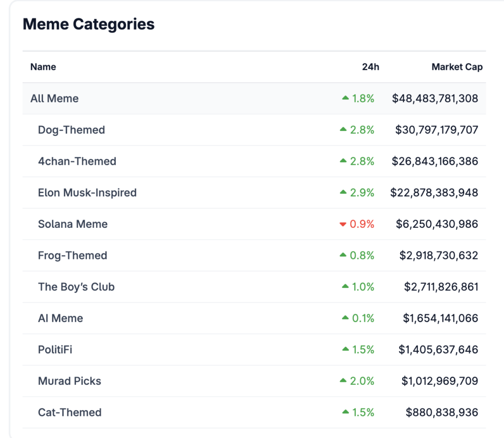Sort by Market Cap column header

[x=457, y=67]
